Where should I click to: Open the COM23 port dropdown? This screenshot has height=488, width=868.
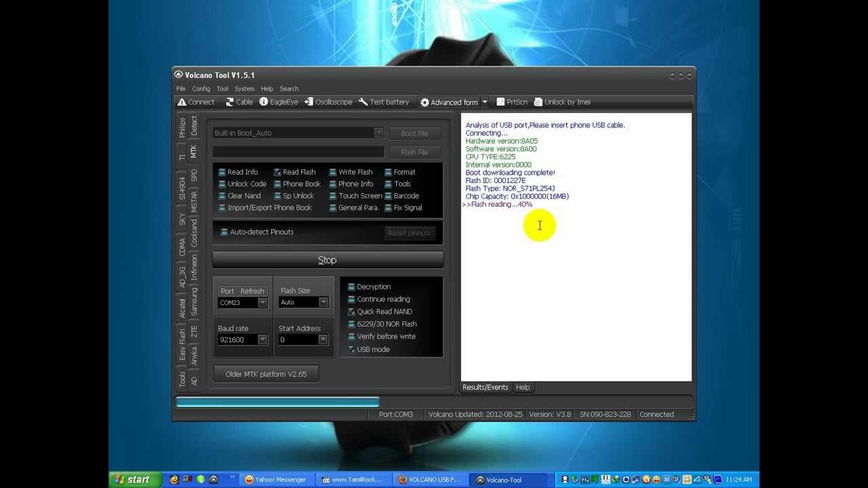262,302
